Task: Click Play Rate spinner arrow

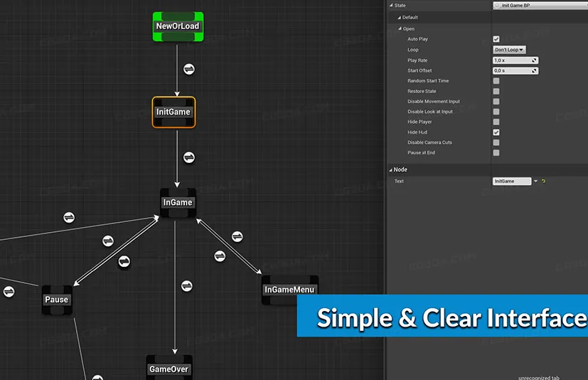Action: point(535,60)
